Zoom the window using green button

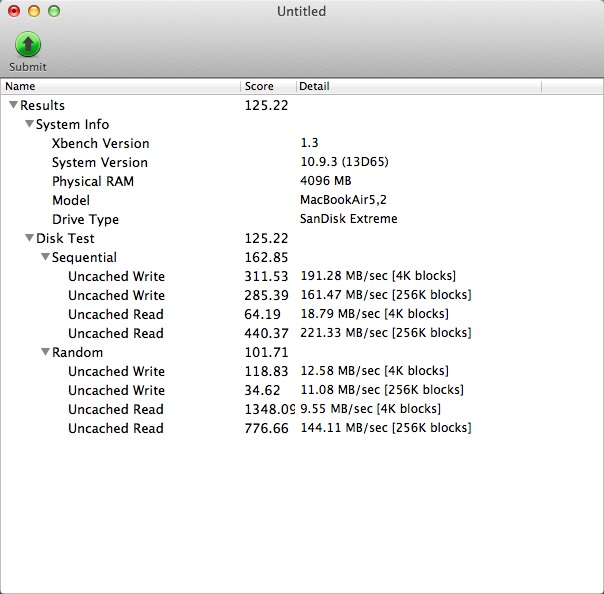(54, 11)
